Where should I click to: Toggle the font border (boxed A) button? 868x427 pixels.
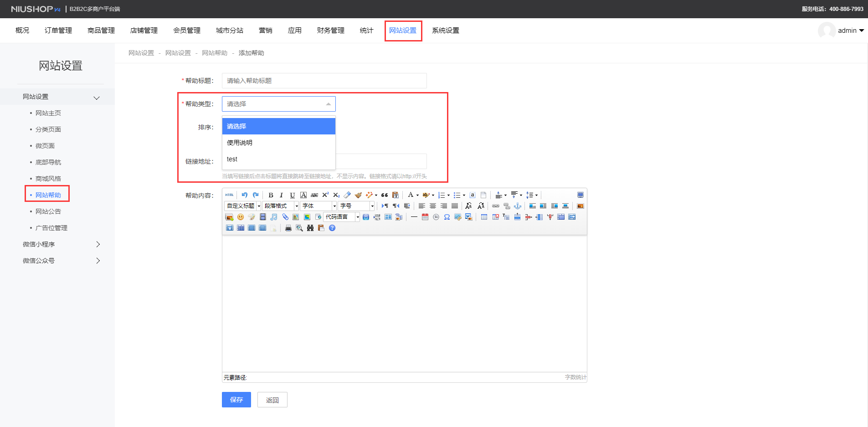coord(303,195)
